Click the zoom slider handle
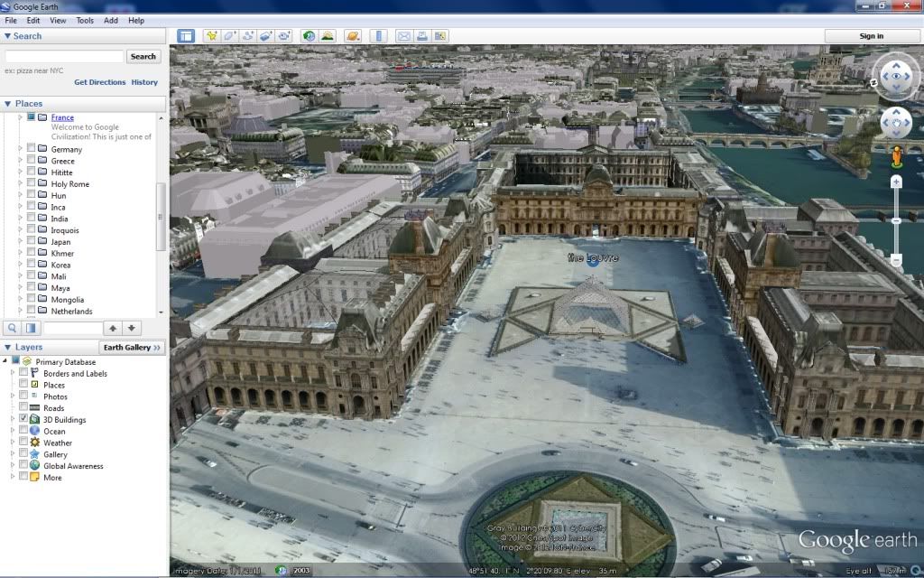Image resolution: width=924 pixels, height=578 pixels. 896,220
